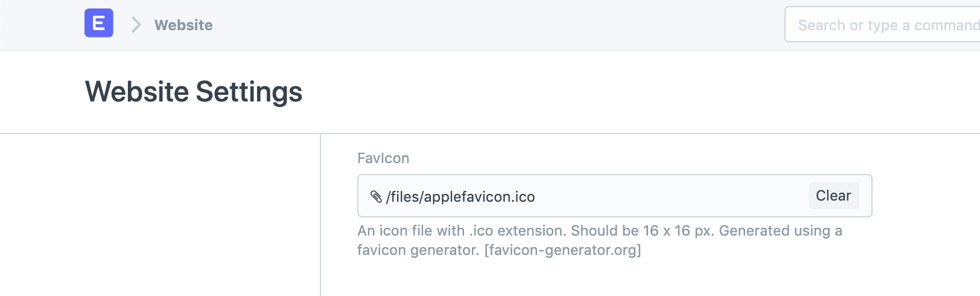Image resolution: width=980 pixels, height=296 pixels.
Task: Click empty space inside the Favicon attachment box
Action: (x=664, y=196)
